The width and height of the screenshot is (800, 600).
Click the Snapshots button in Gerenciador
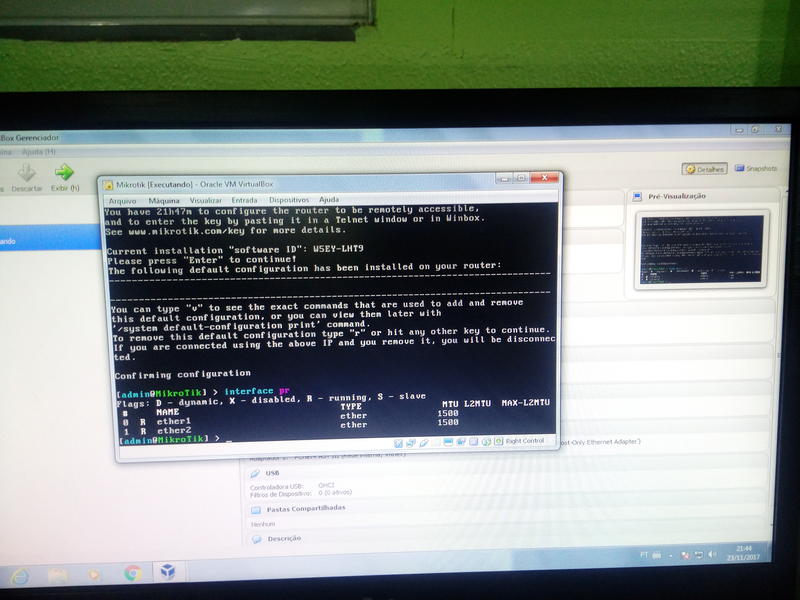756,168
